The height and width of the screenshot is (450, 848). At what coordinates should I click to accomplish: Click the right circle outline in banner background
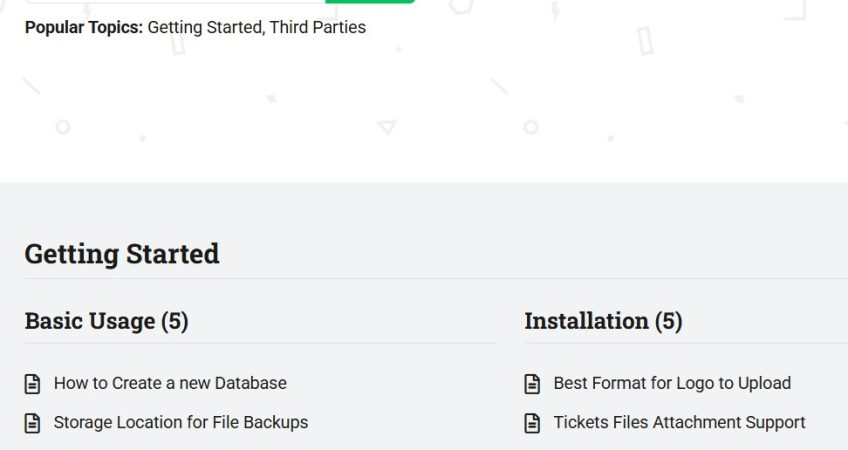pos(531,128)
